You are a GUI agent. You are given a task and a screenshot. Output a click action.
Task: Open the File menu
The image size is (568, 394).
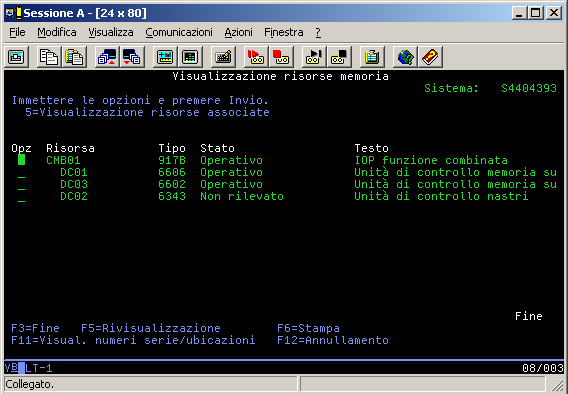[17, 32]
